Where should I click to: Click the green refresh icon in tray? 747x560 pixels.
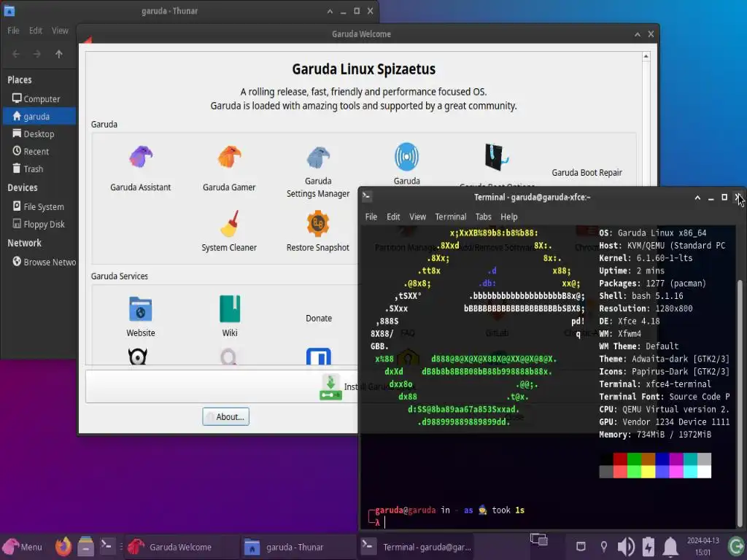(735, 547)
